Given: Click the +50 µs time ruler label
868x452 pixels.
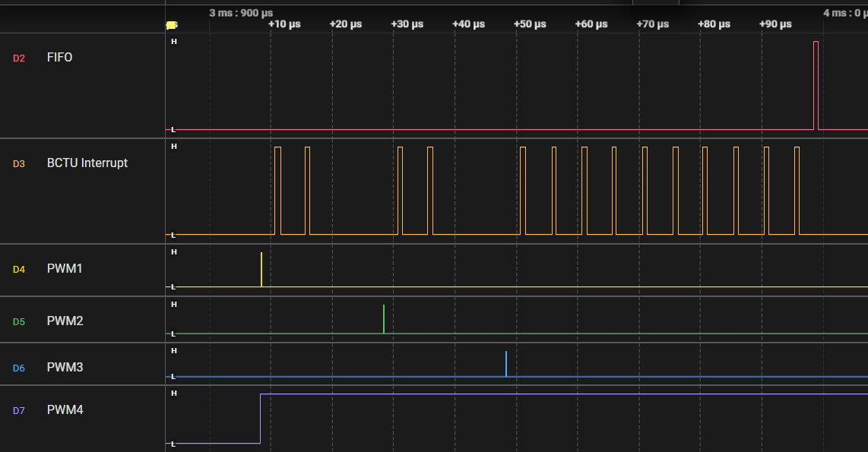Looking at the screenshot, I should click(x=531, y=24).
